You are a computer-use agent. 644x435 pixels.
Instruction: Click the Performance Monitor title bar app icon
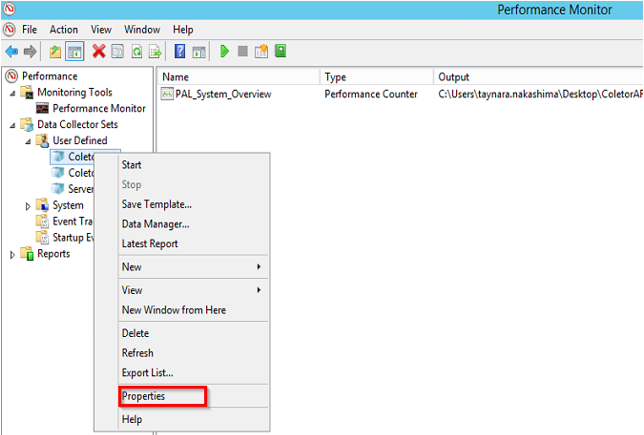9,9
